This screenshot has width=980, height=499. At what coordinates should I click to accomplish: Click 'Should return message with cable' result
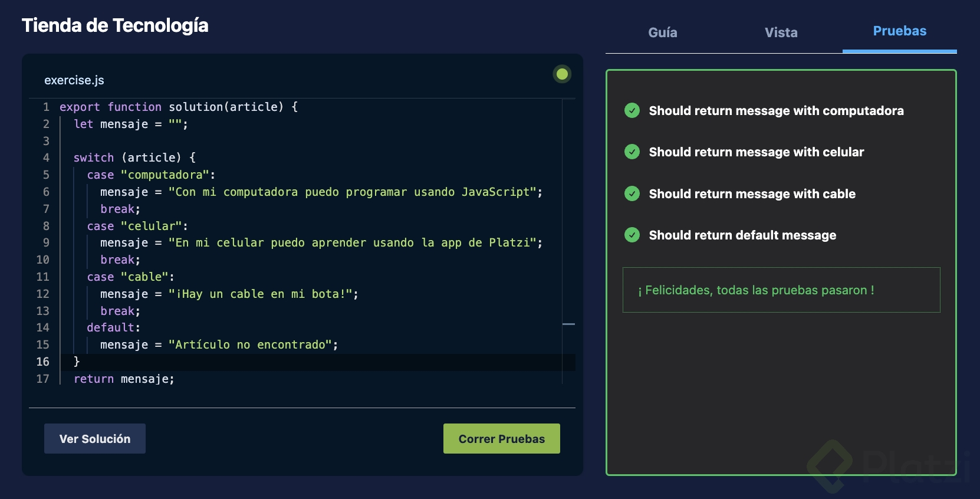coord(752,194)
